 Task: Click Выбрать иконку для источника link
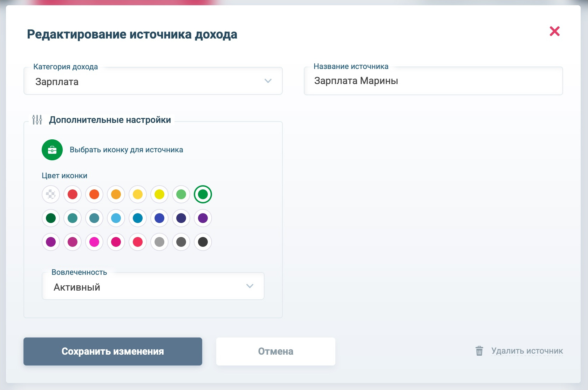pyautogui.click(x=126, y=150)
